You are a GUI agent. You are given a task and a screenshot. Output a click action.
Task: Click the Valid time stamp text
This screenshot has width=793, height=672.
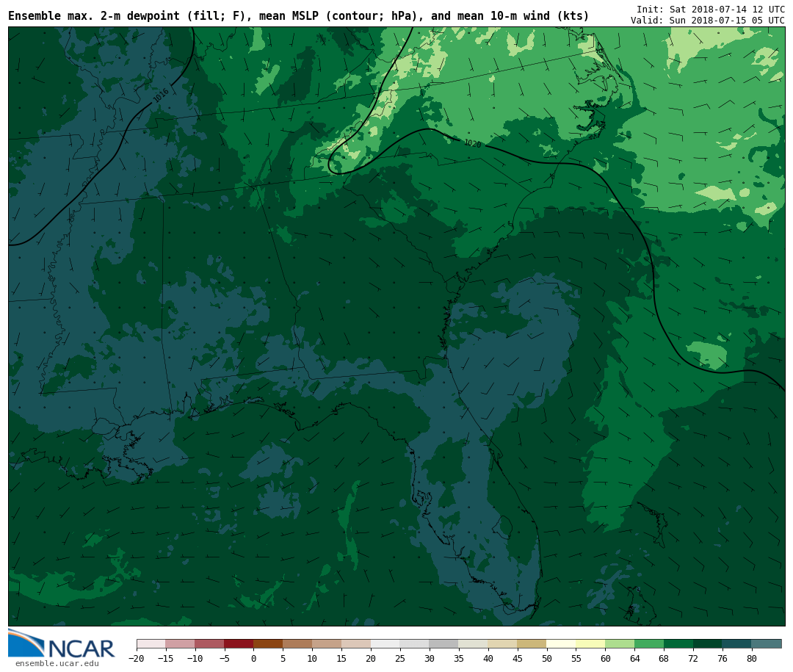coord(707,21)
